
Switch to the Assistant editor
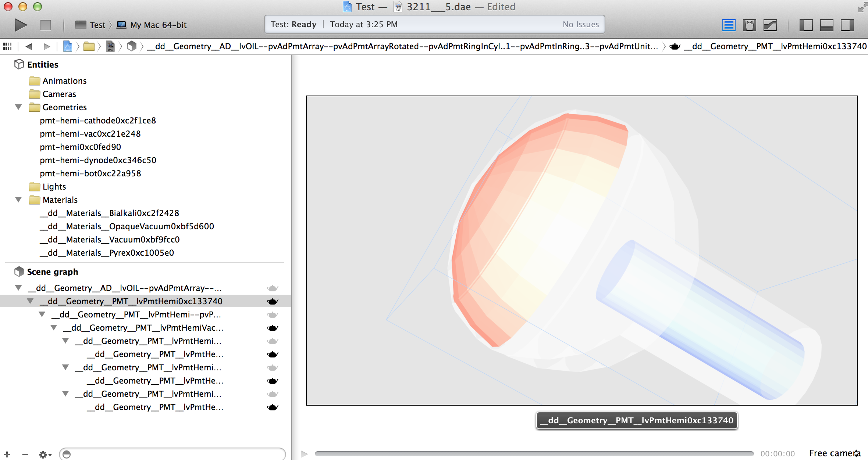(749, 25)
